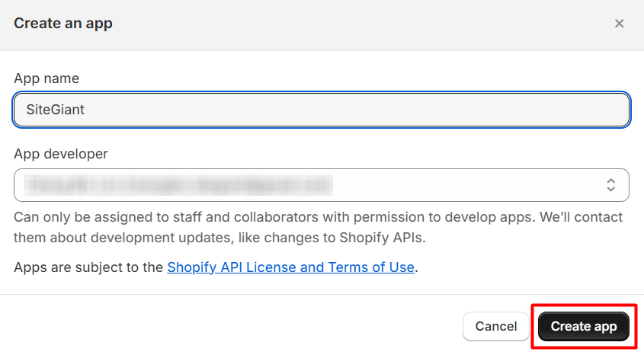644x355 pixels.
Task: Click the App developer label
Action: click(x=61, y=154)
